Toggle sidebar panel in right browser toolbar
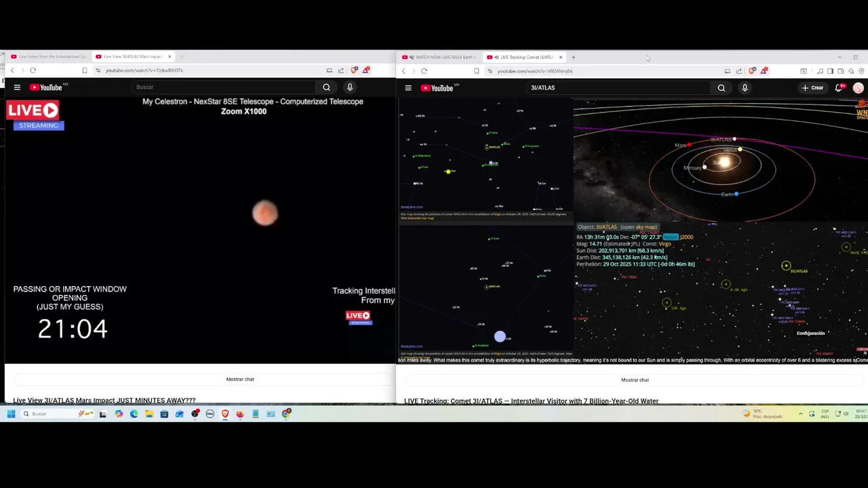Viewport: 868px width, 488px height. pos(830,70)
